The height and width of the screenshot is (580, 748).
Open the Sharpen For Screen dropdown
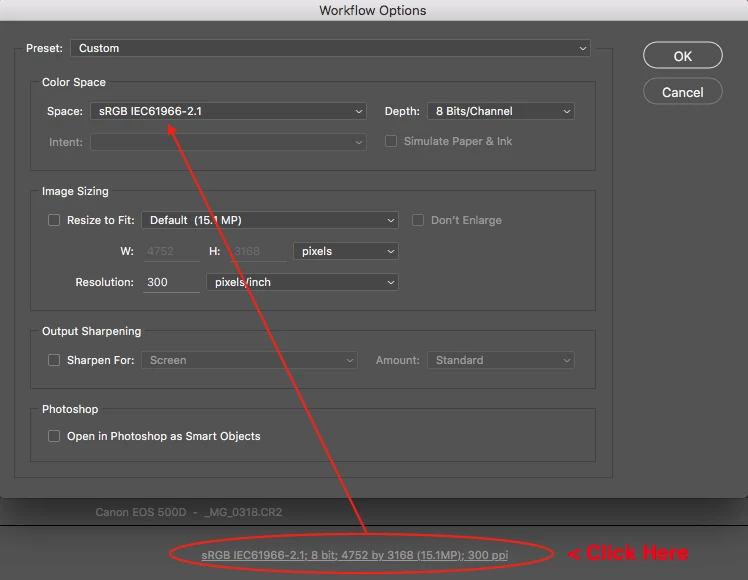click(249, 360)
